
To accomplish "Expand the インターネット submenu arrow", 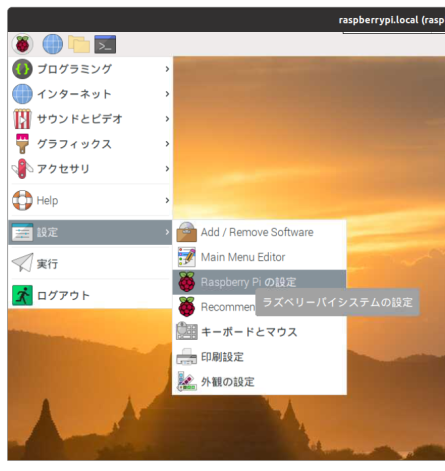I will [x=167, y=94].
